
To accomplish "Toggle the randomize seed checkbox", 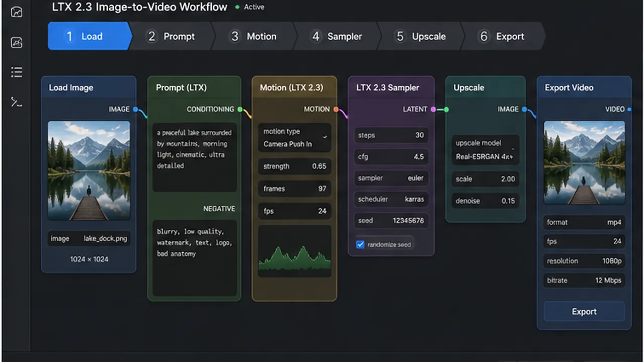I will pyautogui.click(x=360, y=245).
